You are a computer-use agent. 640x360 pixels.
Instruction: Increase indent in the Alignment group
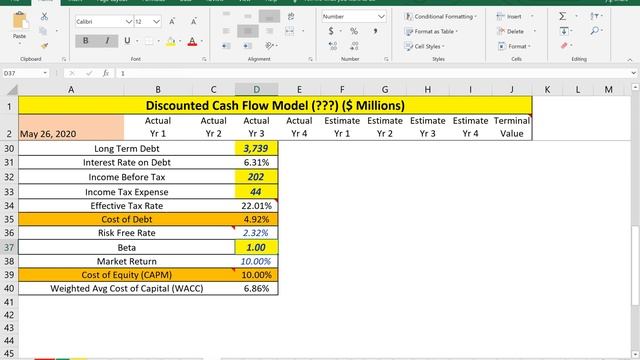click(x=247, y=46)
